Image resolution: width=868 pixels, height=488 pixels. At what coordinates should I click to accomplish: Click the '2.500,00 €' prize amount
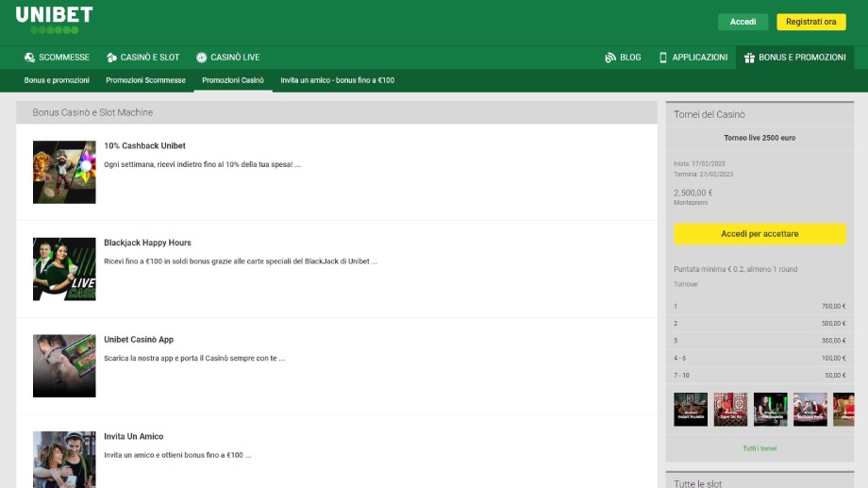tap(693, 193)
